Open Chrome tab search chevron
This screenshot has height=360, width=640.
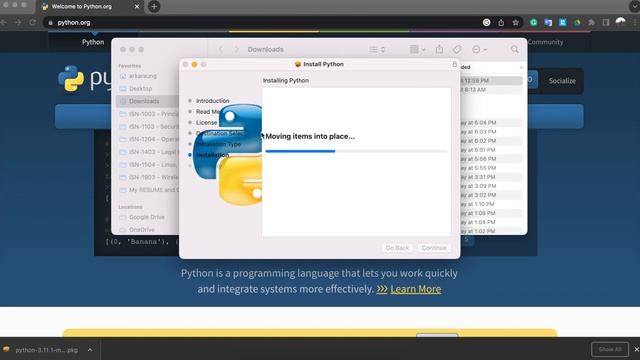[635, 7]
